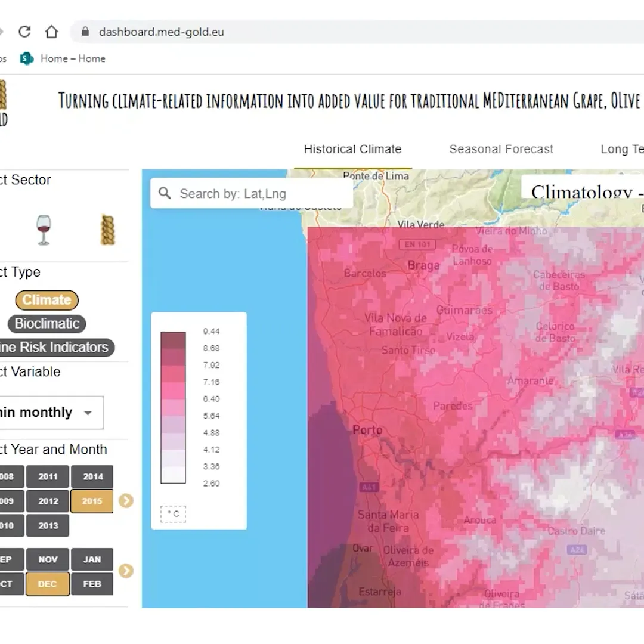Click the A41 road shield near Porto
Image resolution: width=644 pixels, height=644 pixels.
(x=369, y=488)
